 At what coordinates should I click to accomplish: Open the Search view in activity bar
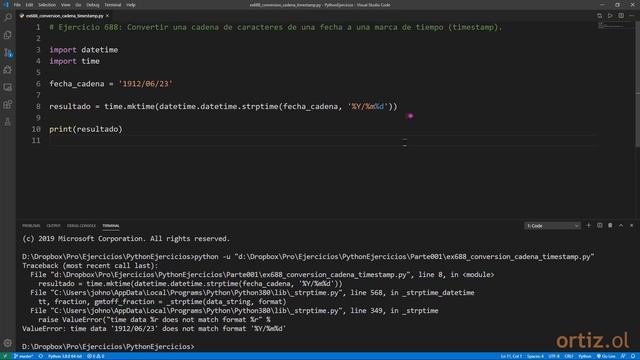tap(8, 18)
